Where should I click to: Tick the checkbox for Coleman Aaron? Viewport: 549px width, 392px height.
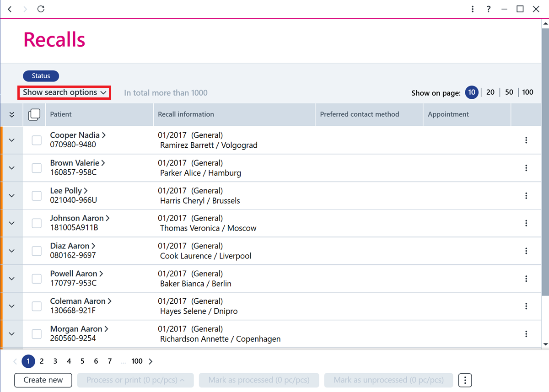point(37,306)
